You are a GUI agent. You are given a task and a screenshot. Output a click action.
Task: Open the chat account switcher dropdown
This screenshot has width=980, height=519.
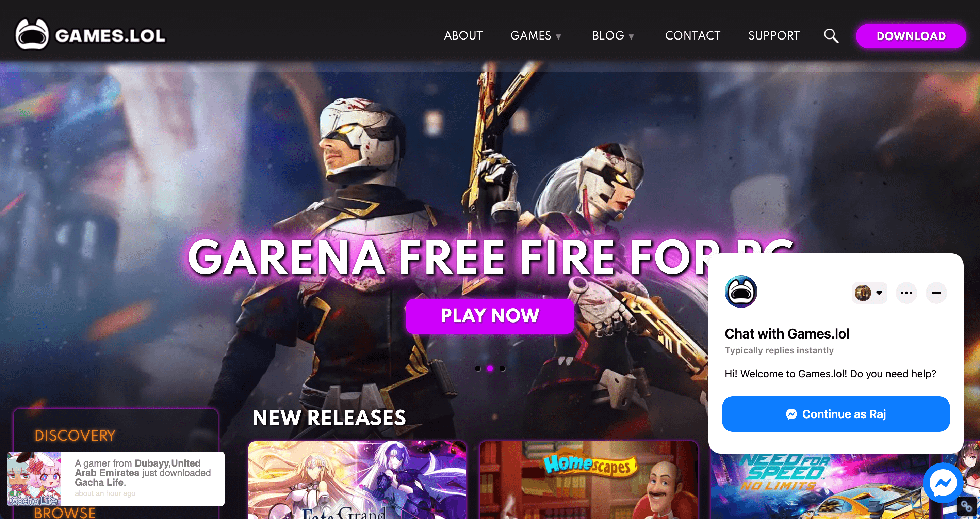point(869,293)
